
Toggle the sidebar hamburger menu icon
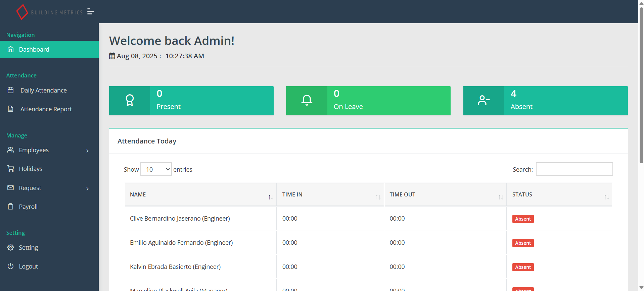click(x=91, y=12)
